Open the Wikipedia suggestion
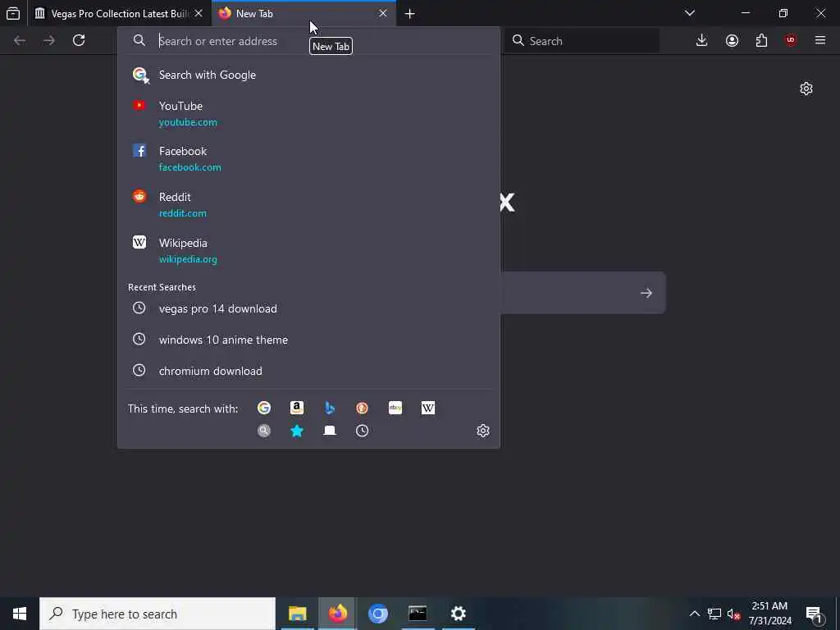Image resolution: width=840 pixels, height=630 pixels. pyautogui.click(x=308, y=251)
